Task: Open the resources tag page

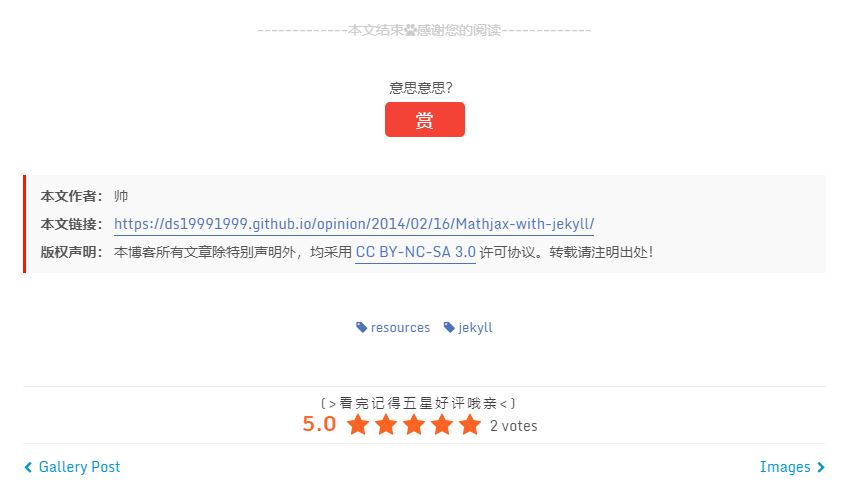Action: 400,328
